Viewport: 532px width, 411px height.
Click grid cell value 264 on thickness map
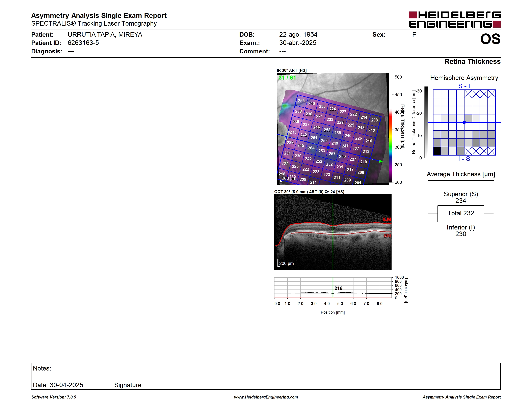tap(311, 148)
